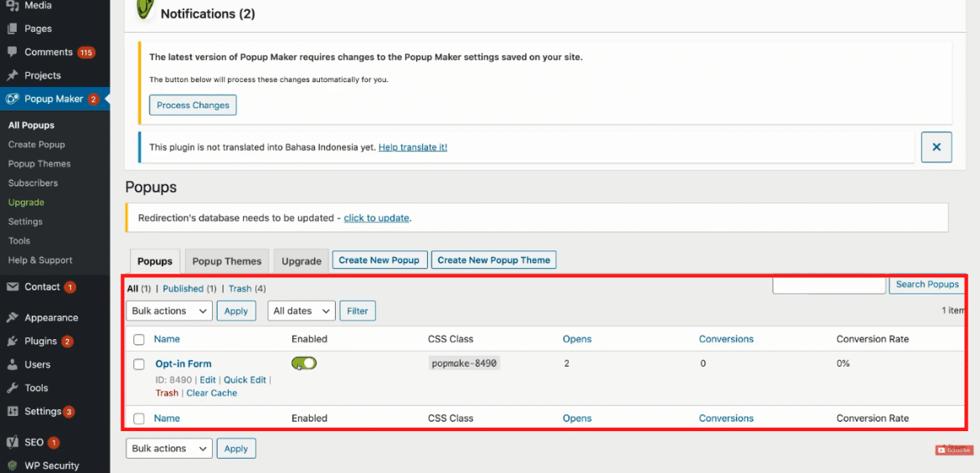Open the Upgrade tab
This screenshot has width=980, height=473.
[x=302, y=261]
